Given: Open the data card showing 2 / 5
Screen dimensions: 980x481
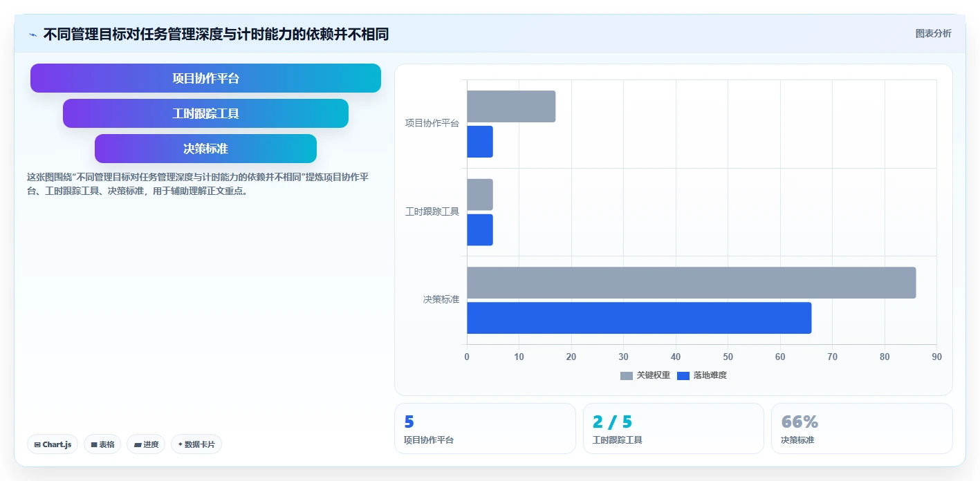Looking at the screenshot, I should coord(674,428).
